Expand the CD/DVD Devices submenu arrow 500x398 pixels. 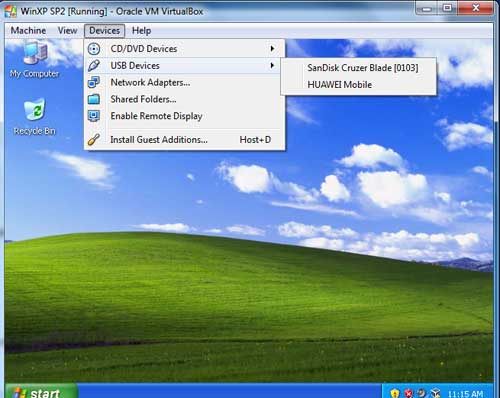(272, 49)
